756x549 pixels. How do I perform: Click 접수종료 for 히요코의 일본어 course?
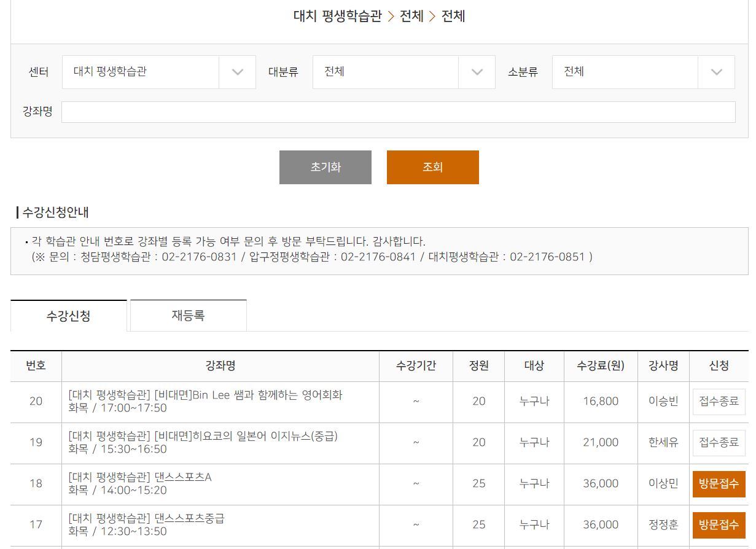coord(719,443)
